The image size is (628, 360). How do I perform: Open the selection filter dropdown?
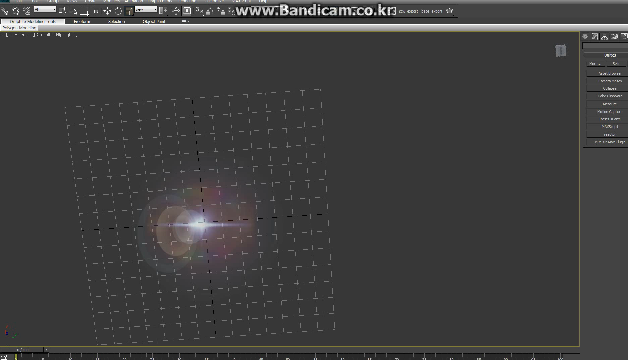pos(45,10)
